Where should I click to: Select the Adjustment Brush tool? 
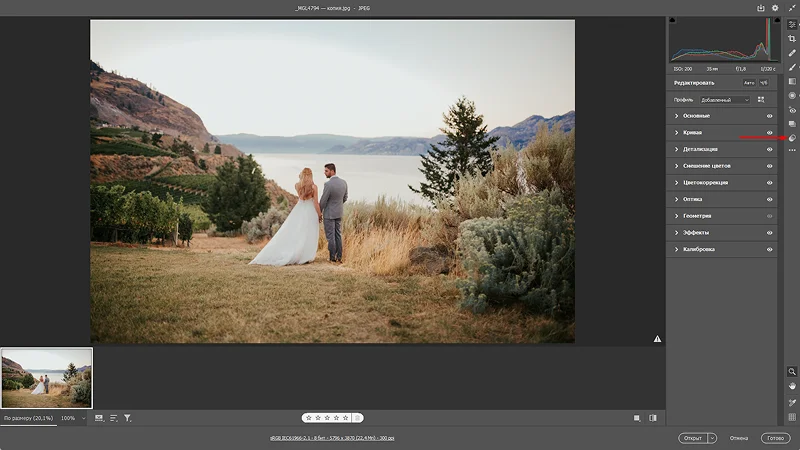tap(792, 67)
